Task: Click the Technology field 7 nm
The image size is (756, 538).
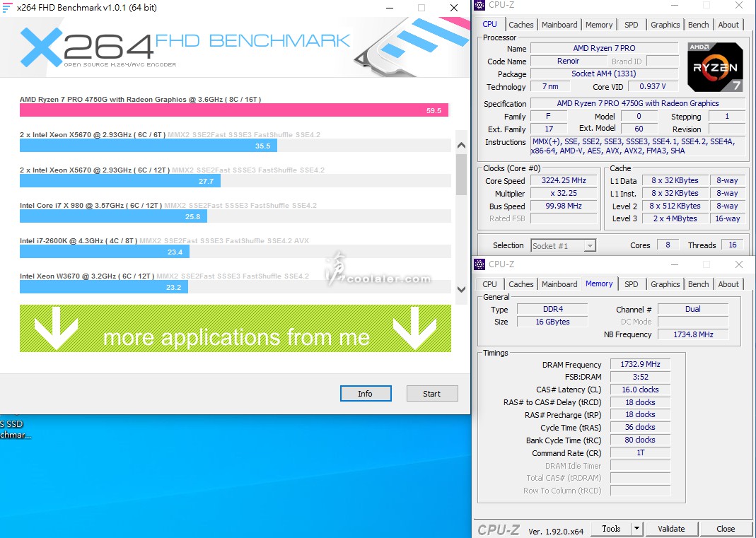Action: point(550,86)
